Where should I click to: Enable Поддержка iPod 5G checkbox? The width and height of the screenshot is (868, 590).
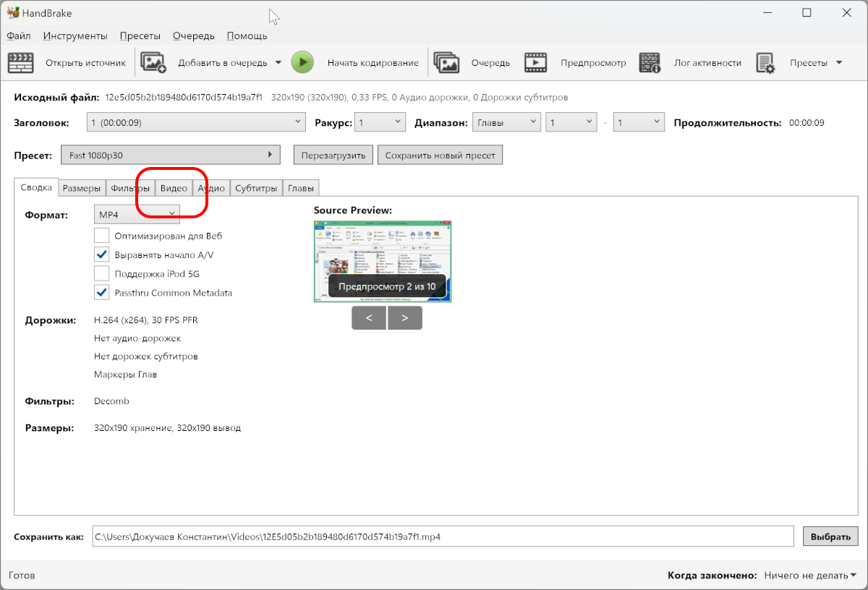[102, 274]
